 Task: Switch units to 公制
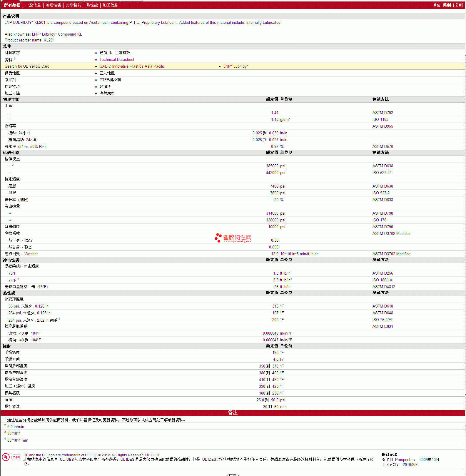coord(459,5)
